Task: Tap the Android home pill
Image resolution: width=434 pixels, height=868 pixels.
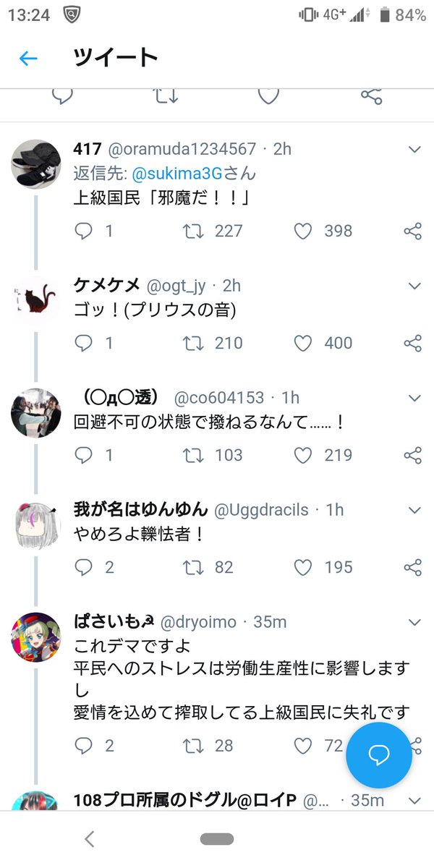Action: pos(217,839)
